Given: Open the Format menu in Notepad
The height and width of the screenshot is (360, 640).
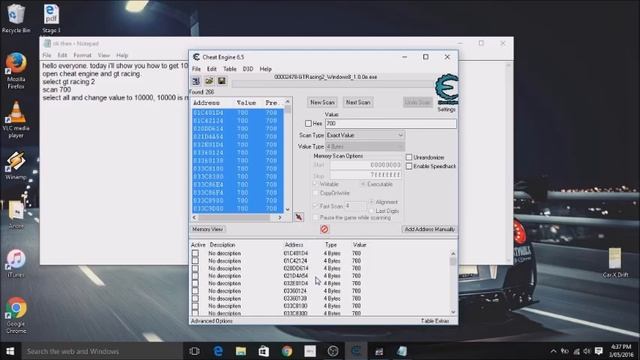Looking at the screenshot, I should pyautogui.click(x=82, y=55).
